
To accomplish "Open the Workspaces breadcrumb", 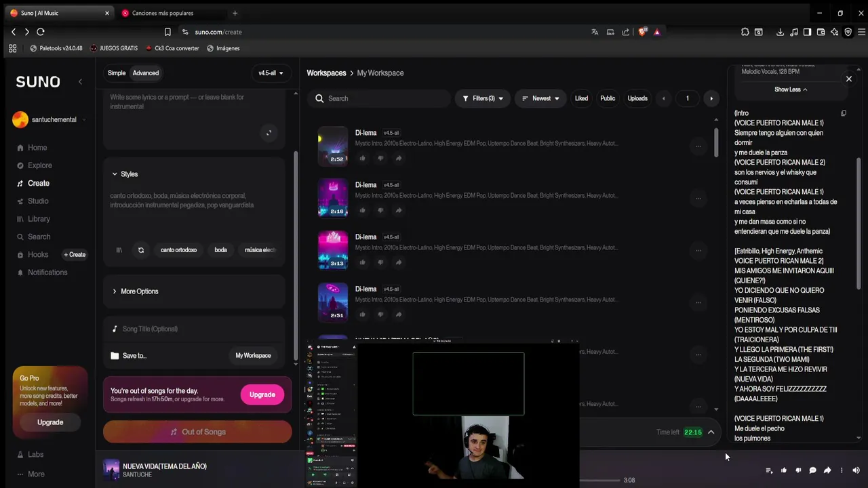I will point(326,73).
